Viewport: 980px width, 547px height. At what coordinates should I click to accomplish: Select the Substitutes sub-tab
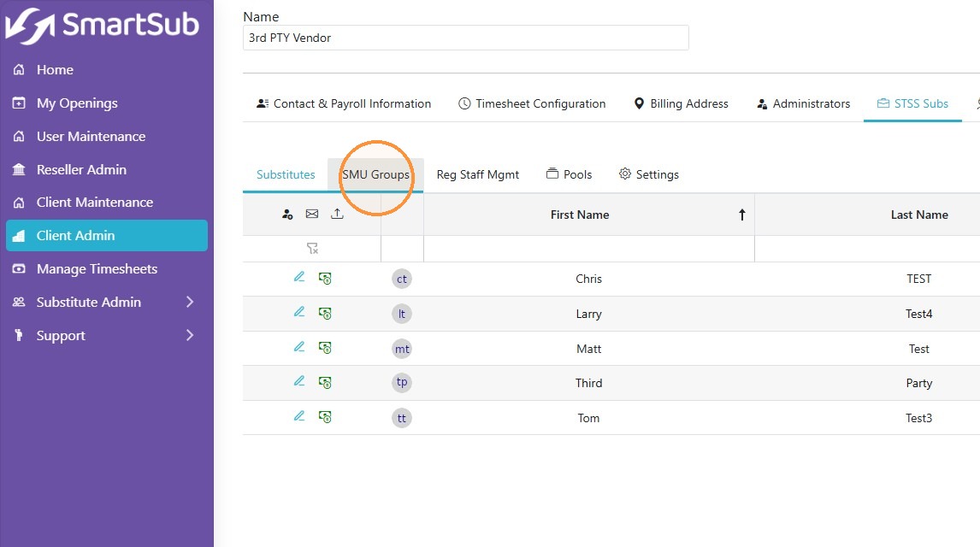click(286, 175)
